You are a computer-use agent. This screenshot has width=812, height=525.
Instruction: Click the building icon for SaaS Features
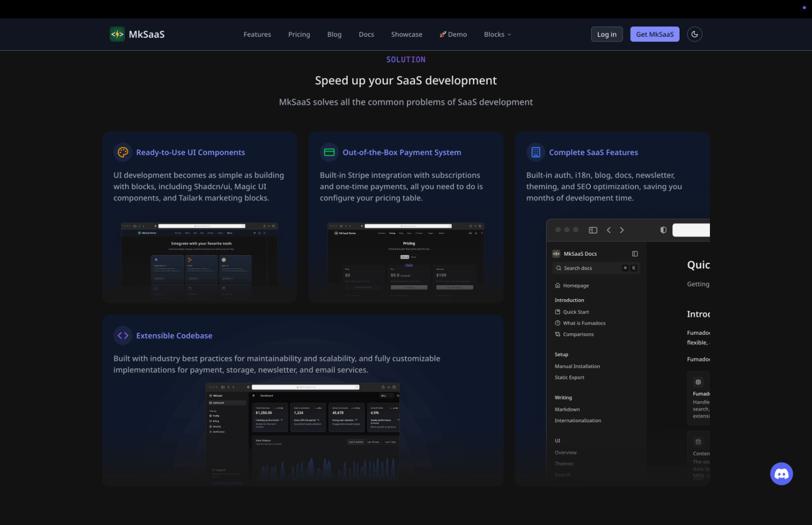(536, 152)
